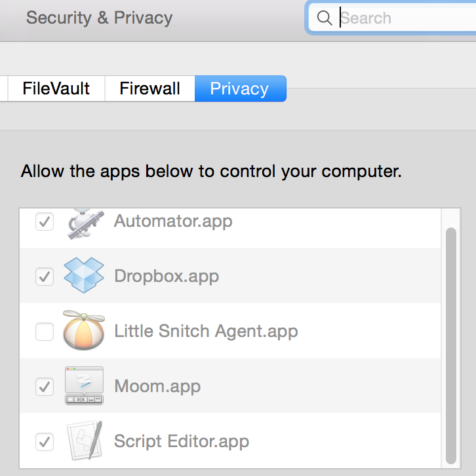Select the Privacy tab
This screenshot has width=476, height=476.
pos(239,89)
